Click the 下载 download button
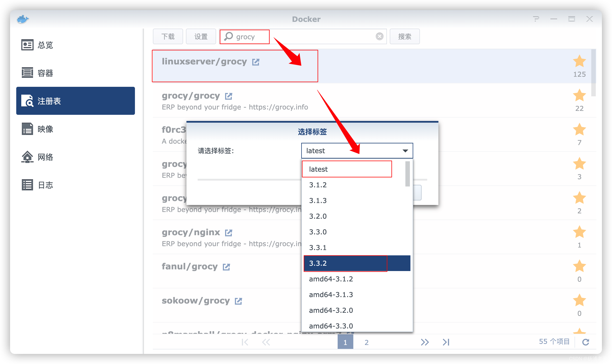Image resolution: width=612 pixels, height=364 pixels. pyautogui.click(x=168, y=36)
